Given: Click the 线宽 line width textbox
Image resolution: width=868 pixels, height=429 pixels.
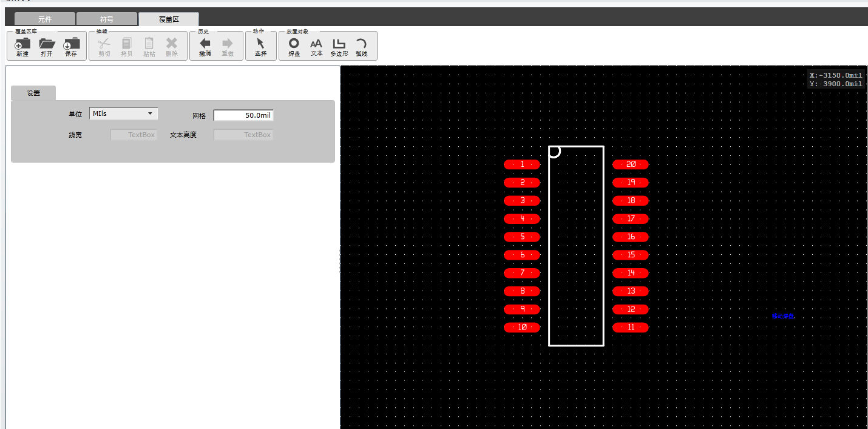Looking at the screenshot, I should point(134,135).
